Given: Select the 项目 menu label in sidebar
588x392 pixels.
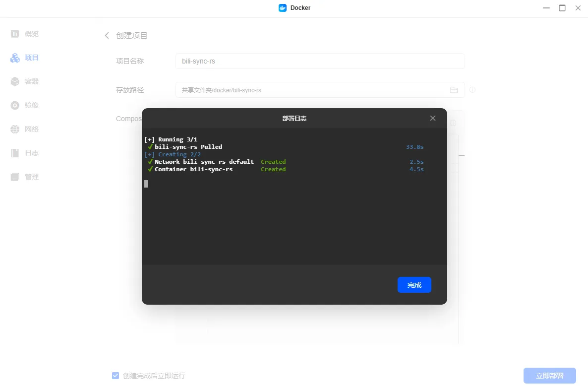Looking at the screenshot, I should click(32, 58).
